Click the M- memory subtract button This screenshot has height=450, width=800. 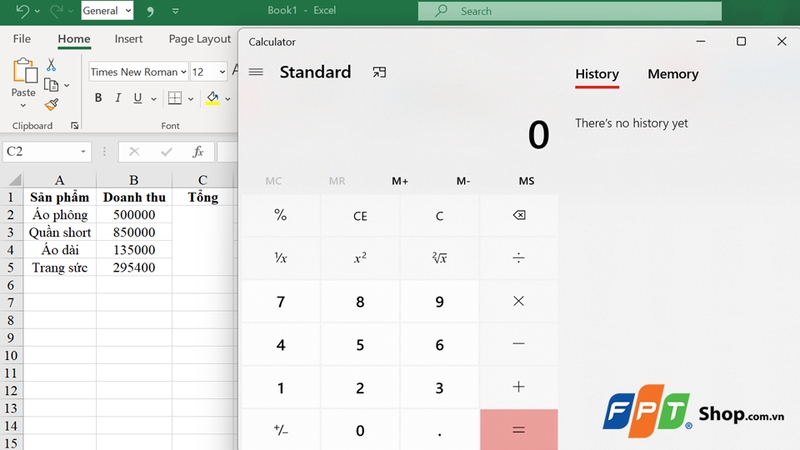click(x=463, y=181)
